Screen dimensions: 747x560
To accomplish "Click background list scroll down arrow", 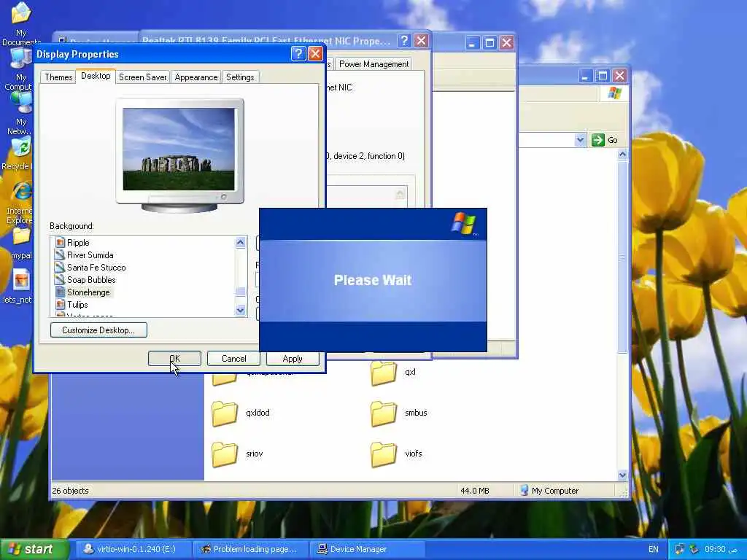I will point(241,311).
